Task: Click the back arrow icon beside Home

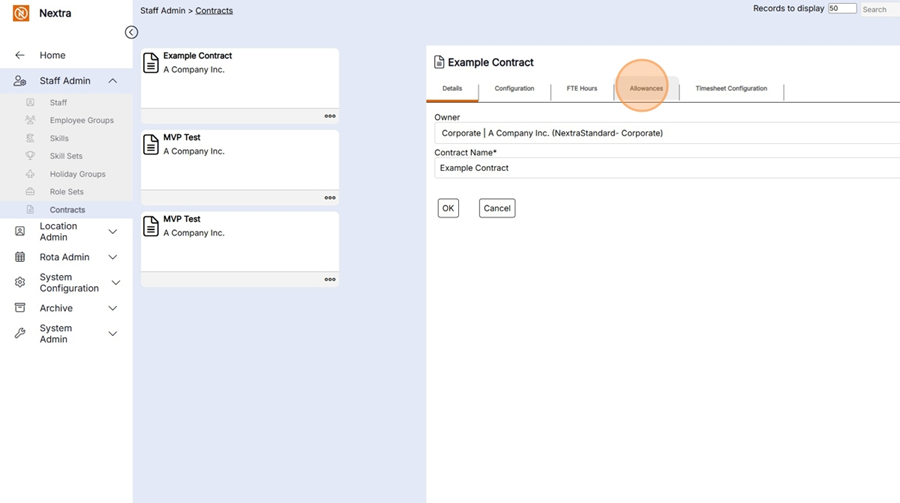Action: pyautogui.click(x=20, y=55)
